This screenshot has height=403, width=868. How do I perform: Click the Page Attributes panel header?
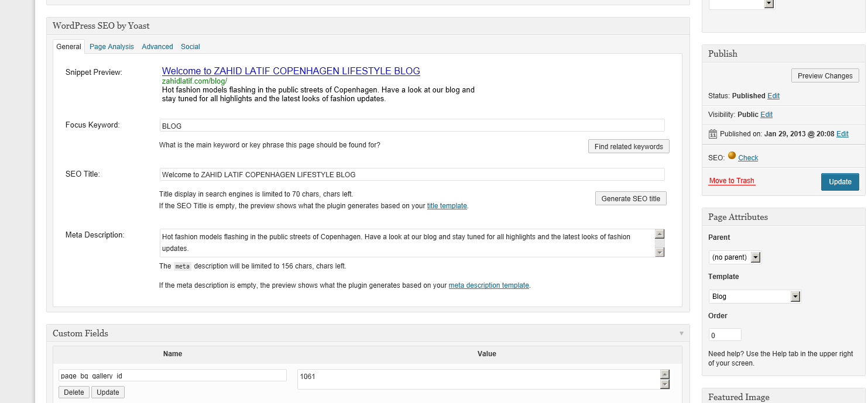tap(783, 217)
